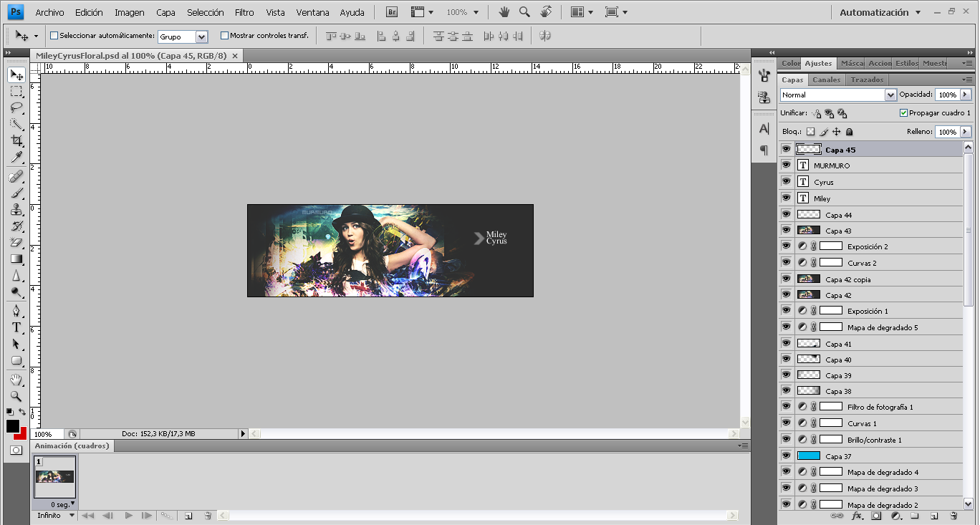Select the Lasso tool
This screenshot has height=525, width=980.
(16, 108)
